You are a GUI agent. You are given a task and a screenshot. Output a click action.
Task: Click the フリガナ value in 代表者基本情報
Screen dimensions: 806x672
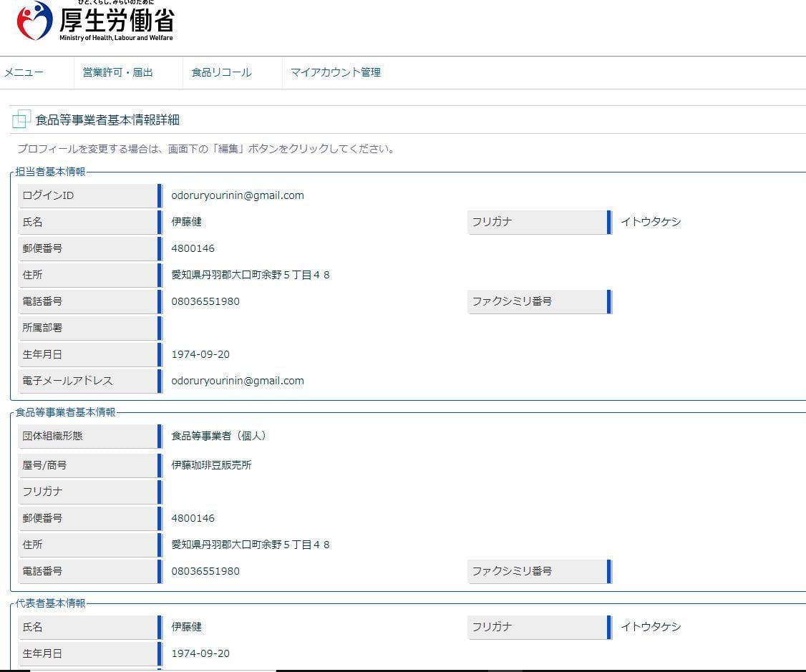point(650,627)
